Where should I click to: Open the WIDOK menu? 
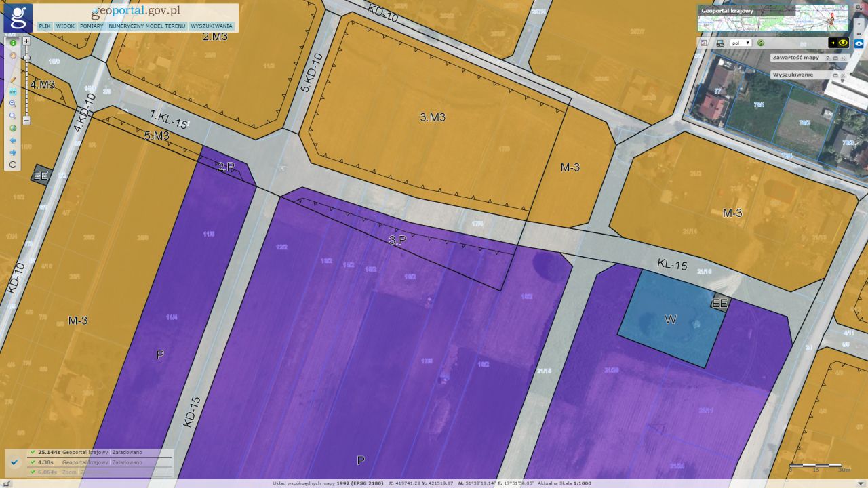66,26
